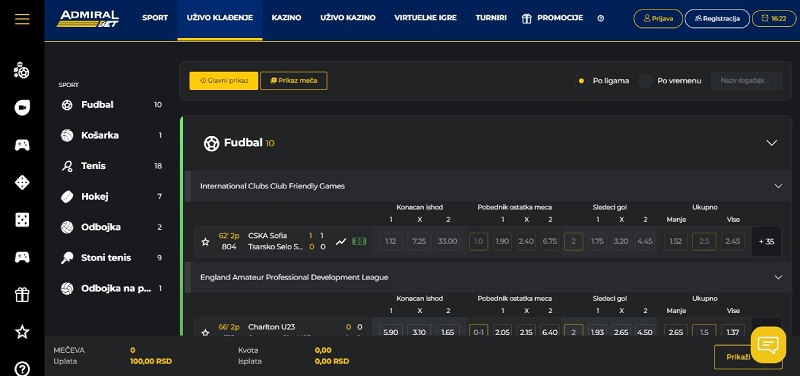Click the Prijava login button

[x=658, y=18]
